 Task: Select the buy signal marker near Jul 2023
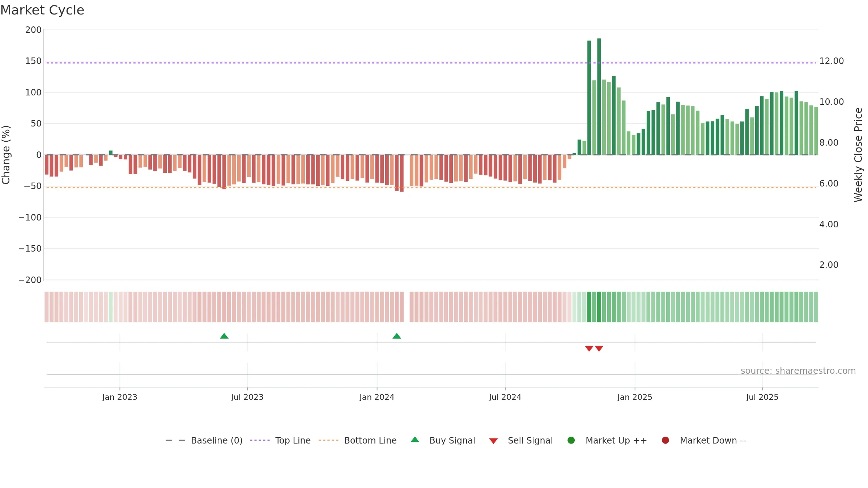(224, 336)
